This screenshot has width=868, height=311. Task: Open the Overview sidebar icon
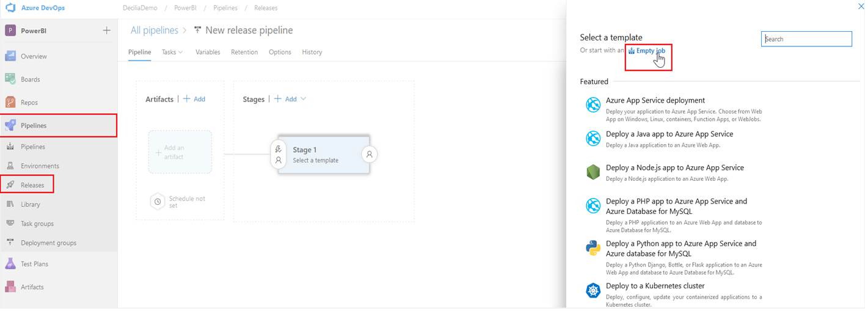tap(10, 56)
